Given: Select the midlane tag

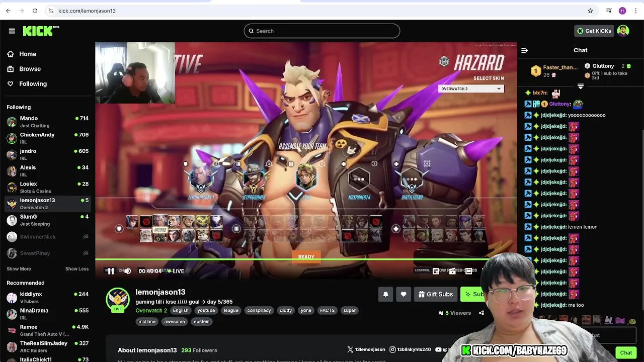Looking at the screenshot, I should tap(147, 322).
